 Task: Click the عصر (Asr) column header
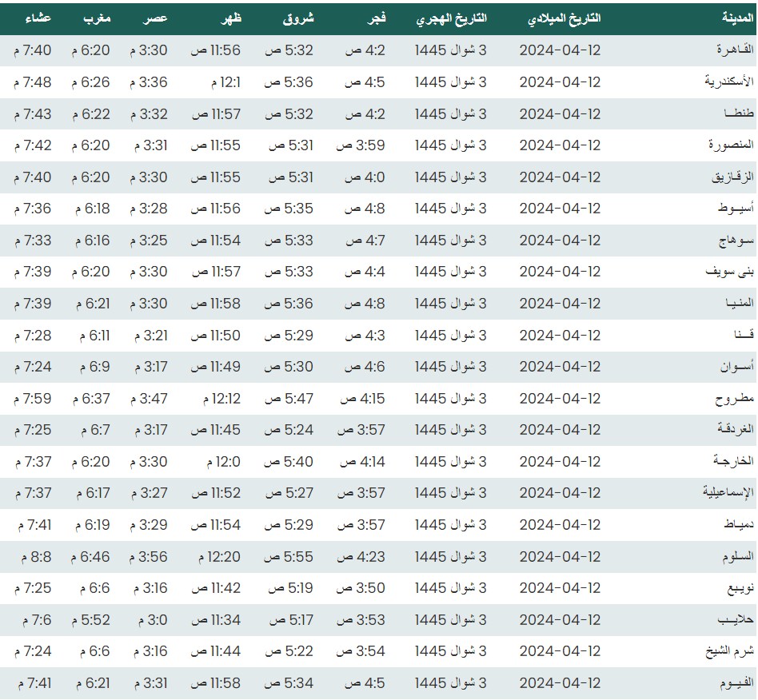(155, 18)
